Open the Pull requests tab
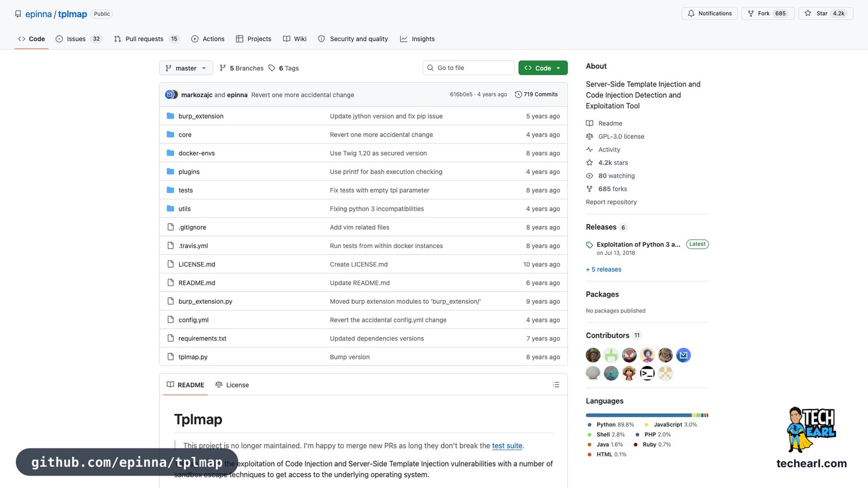The image size is (868, 488). point(146,39)
